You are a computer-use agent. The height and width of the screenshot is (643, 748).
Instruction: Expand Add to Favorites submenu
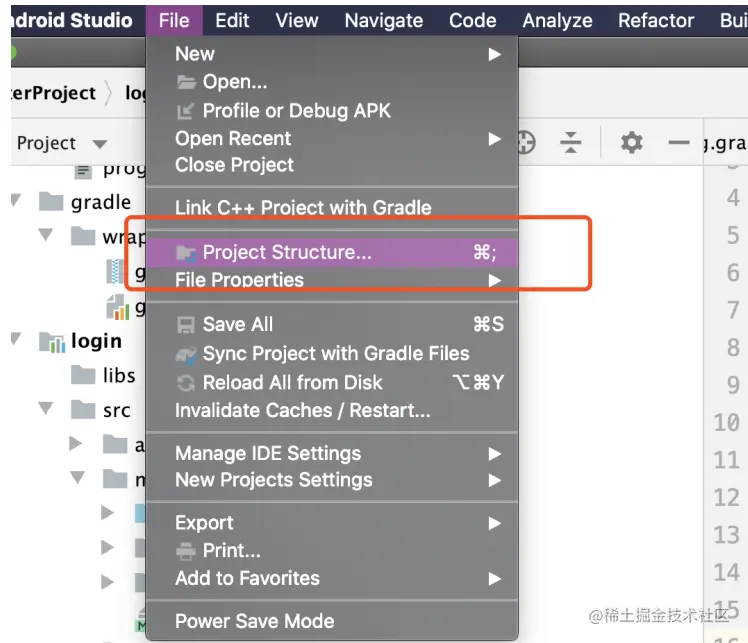332,578
